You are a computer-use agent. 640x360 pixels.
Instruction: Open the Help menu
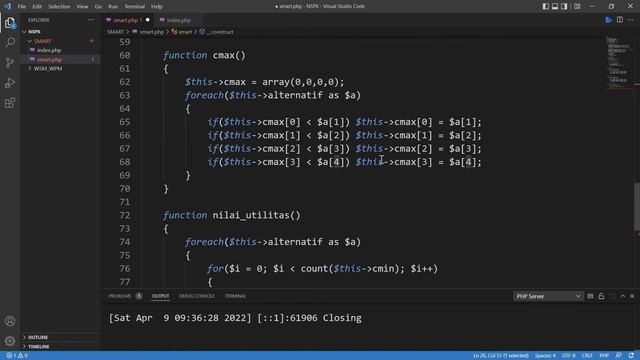tap(157, 7)
